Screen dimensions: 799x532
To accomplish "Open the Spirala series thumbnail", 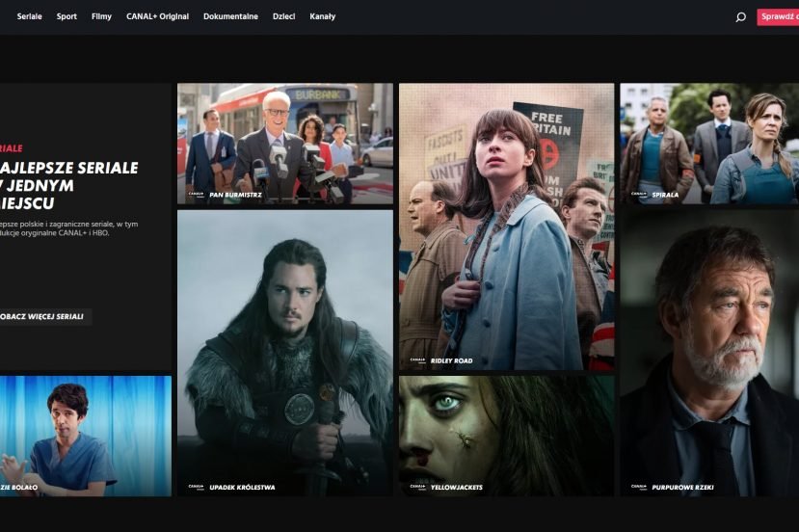I will click(709, 144).
